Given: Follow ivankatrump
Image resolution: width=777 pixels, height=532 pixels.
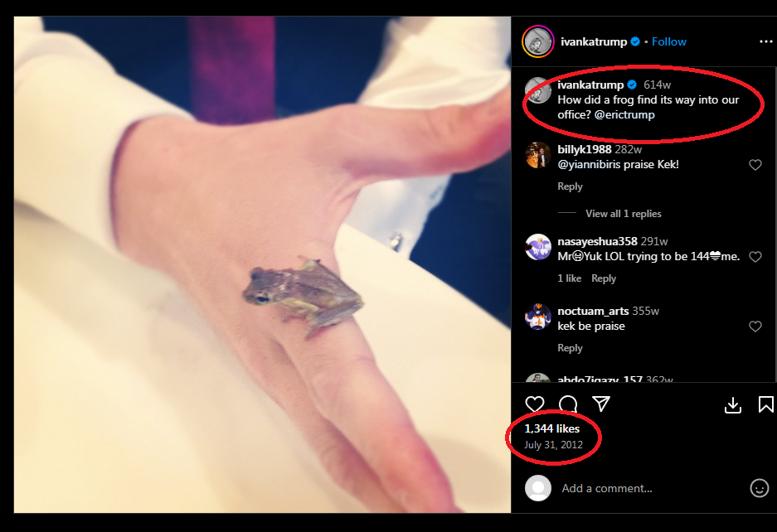Looking at the screenshot, I should pos(669,41).
